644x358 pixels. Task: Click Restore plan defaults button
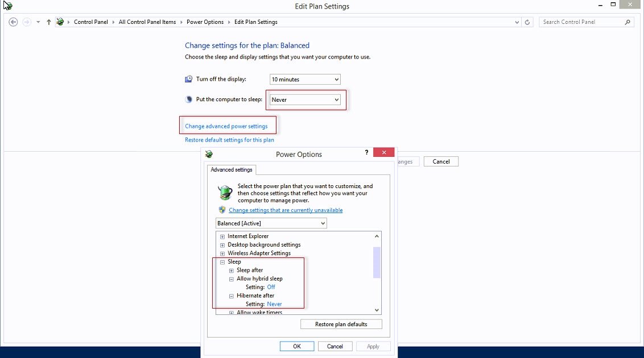pos(341,324)
